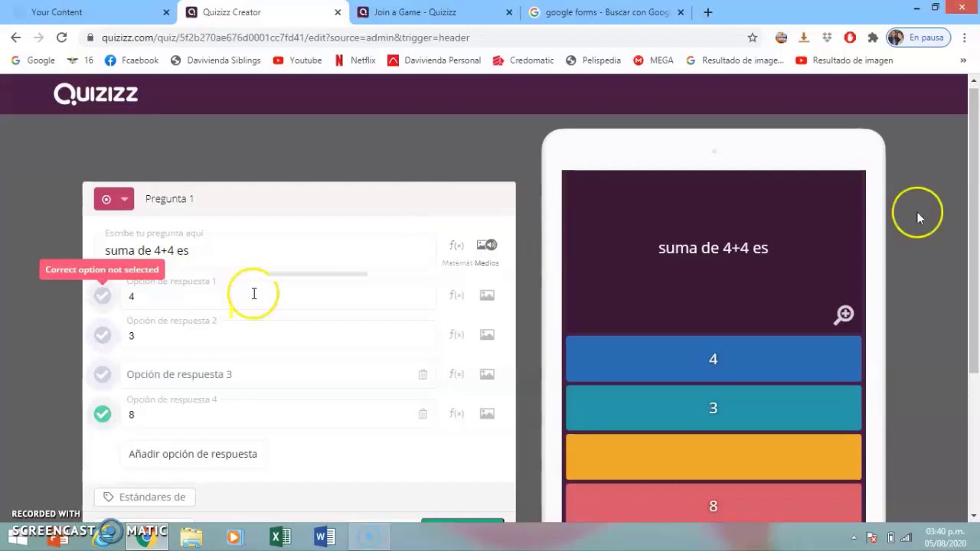The image size is (980, 551).
Task: Click the Quizizz logo
Action: [x=96, y=94]
